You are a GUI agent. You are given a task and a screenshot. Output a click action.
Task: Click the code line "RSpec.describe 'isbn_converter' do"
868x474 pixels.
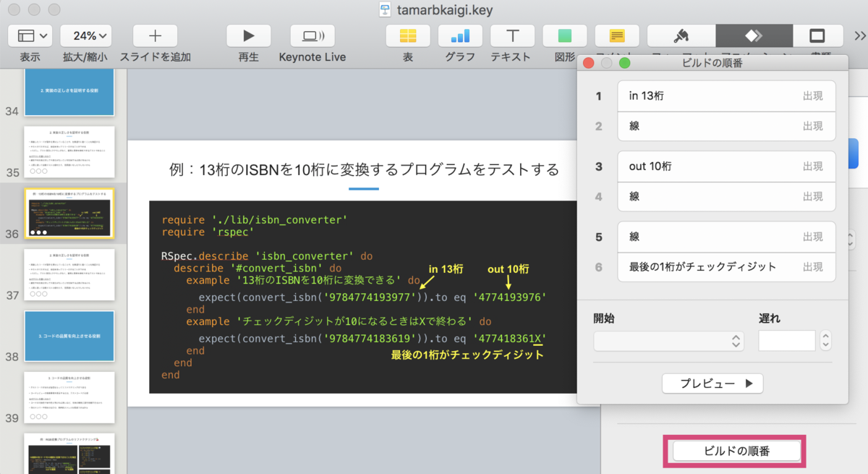click(267, 256)
